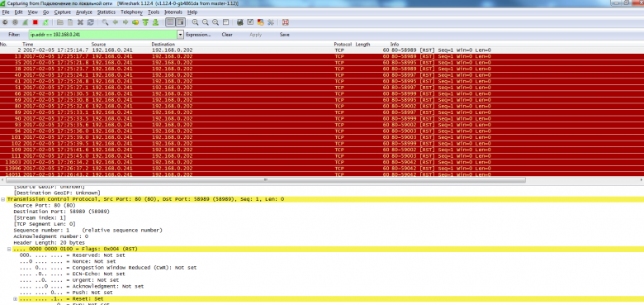This screenshot has width=644, height=305.
Task: Zoom out the text size
Action: (x=206, y=22)
